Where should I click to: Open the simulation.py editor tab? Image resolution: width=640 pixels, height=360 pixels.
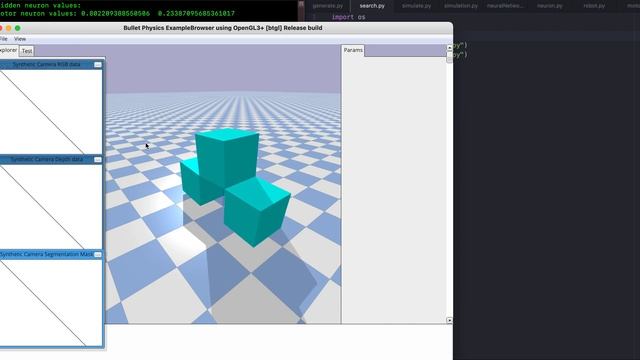pos(461,6)
